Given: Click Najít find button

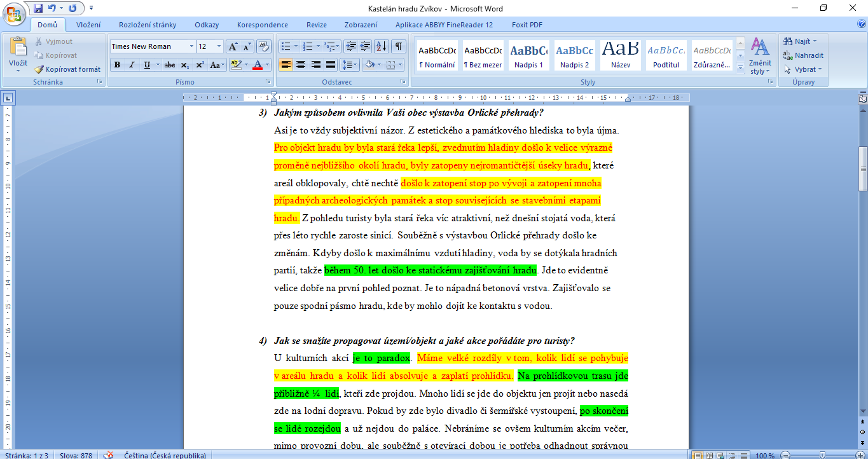Looking at the screenshot, I should point(801,41).
